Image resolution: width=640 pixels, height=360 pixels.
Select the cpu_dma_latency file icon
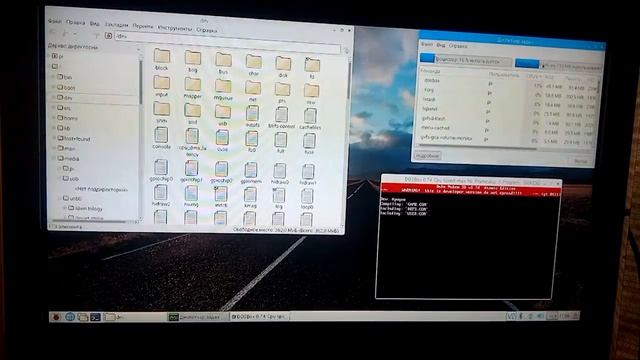coord(192,136)
